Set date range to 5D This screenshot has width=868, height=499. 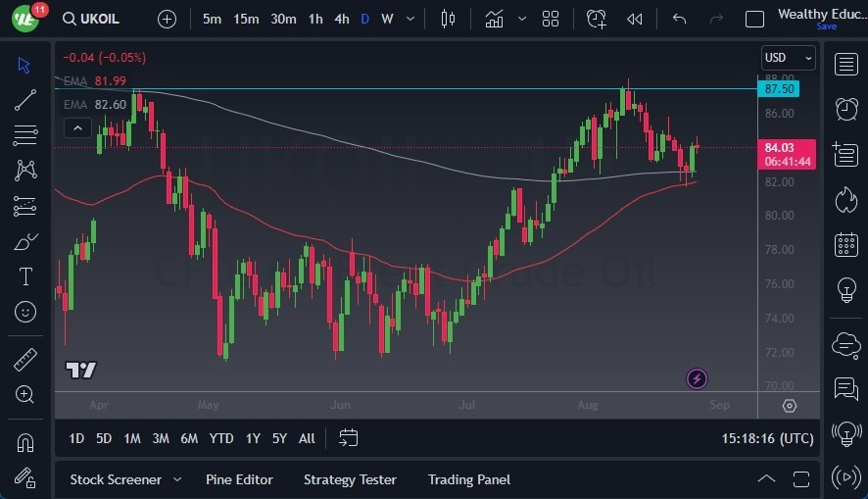104,438
